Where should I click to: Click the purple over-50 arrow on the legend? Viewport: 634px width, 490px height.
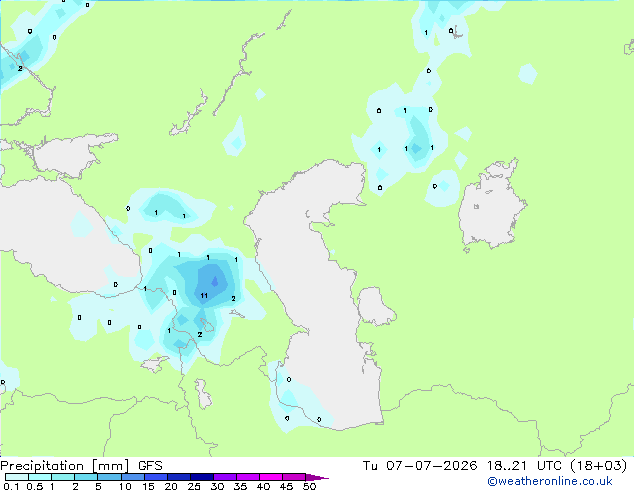(317, 477)
